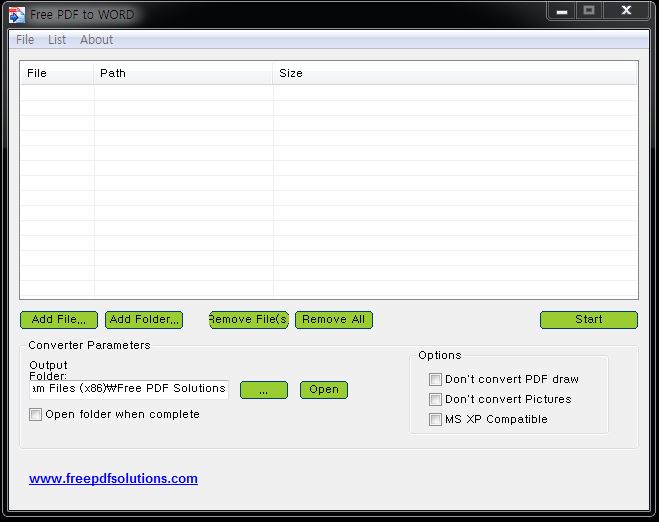Close the Free PDF to WORD window
The width and height of the screenshot is (659, 522).
pos(626,11)
